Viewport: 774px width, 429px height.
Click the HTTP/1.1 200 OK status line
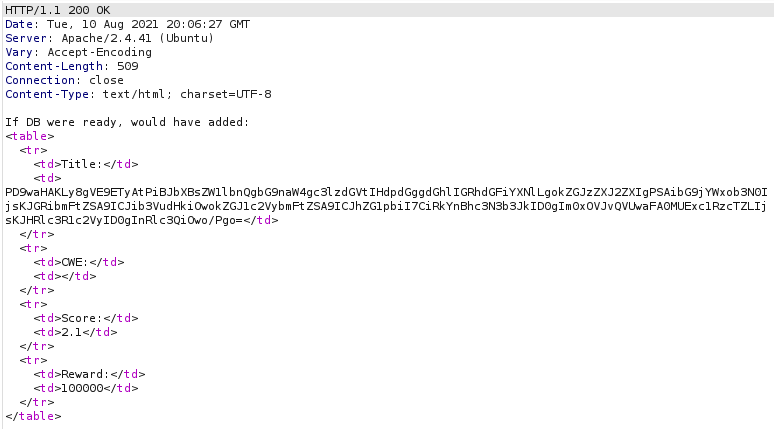(58, 10)
